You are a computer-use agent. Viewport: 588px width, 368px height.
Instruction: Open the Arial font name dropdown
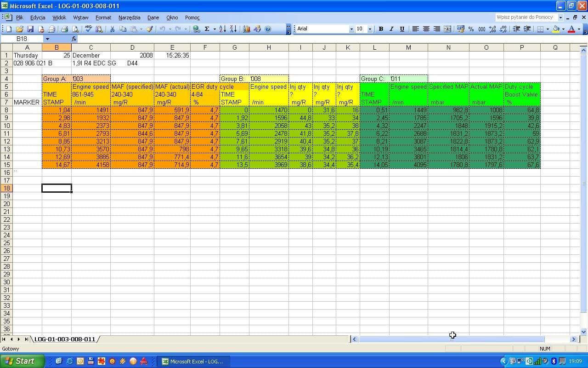point(351,29)
